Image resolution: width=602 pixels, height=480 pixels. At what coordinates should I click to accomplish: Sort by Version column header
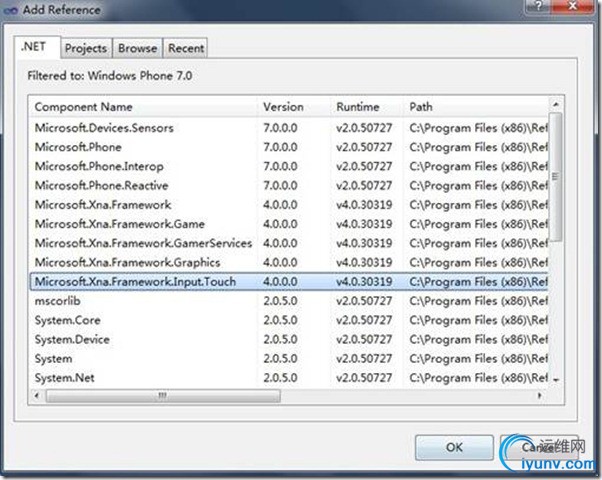click(x=294, y=107)
